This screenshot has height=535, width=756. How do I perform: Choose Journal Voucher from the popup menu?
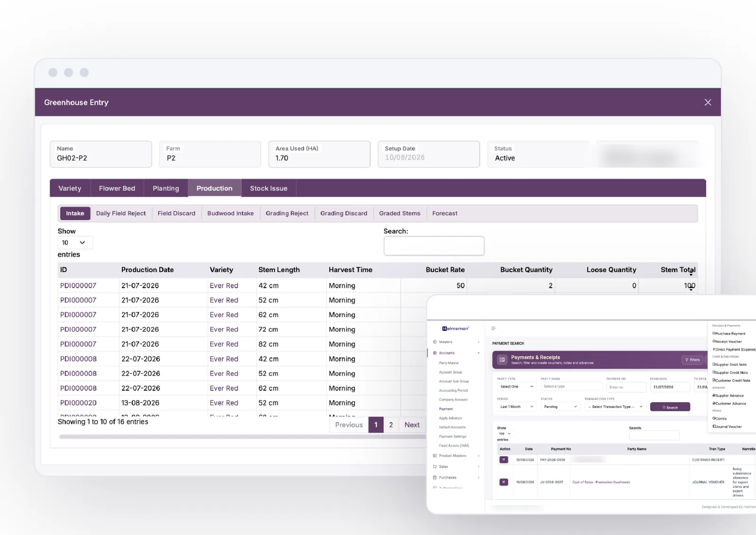(728, 426)
